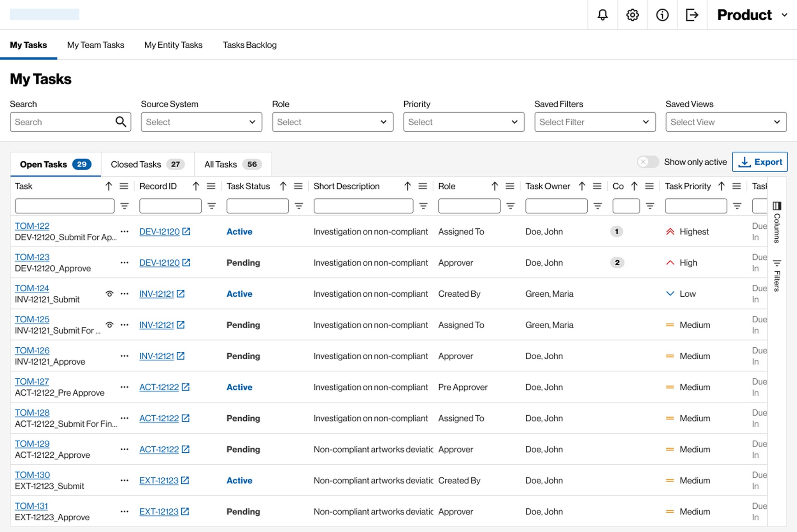Image resolution: width=797 pixels, height=532 pixels.
Task: Open the settings gear icon
Action: tap(632, 15)
